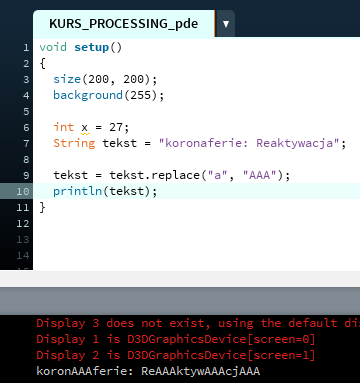Image resolution: width=360 pixels, height=383 pixels.
Task: Click line number 7 in the gutter
Action: 26,144
